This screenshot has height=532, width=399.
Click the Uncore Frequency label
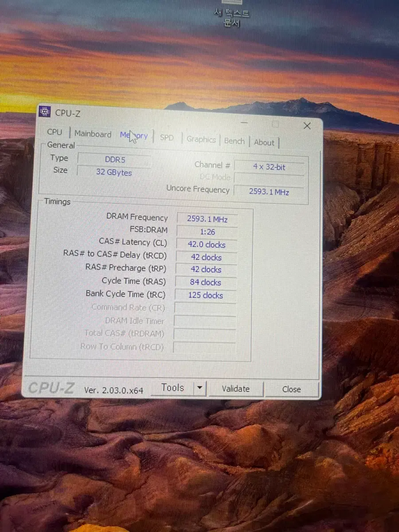(198, 189)
